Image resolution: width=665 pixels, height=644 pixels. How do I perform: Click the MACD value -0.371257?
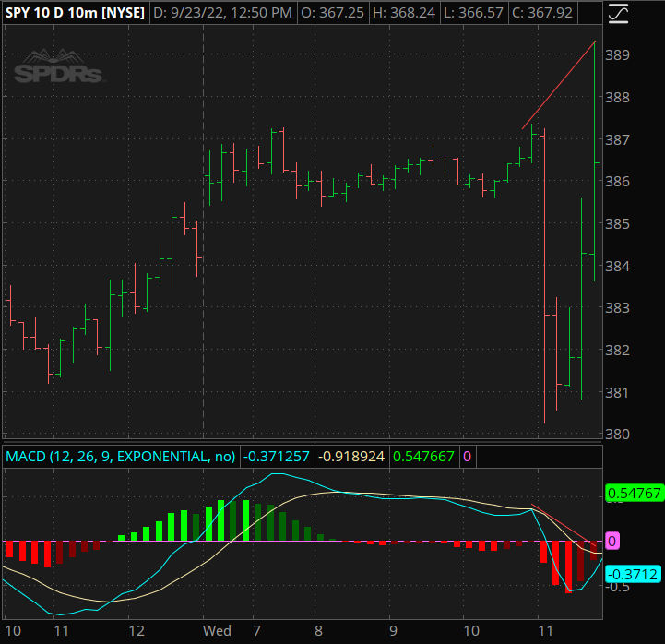tap(277, 457)
